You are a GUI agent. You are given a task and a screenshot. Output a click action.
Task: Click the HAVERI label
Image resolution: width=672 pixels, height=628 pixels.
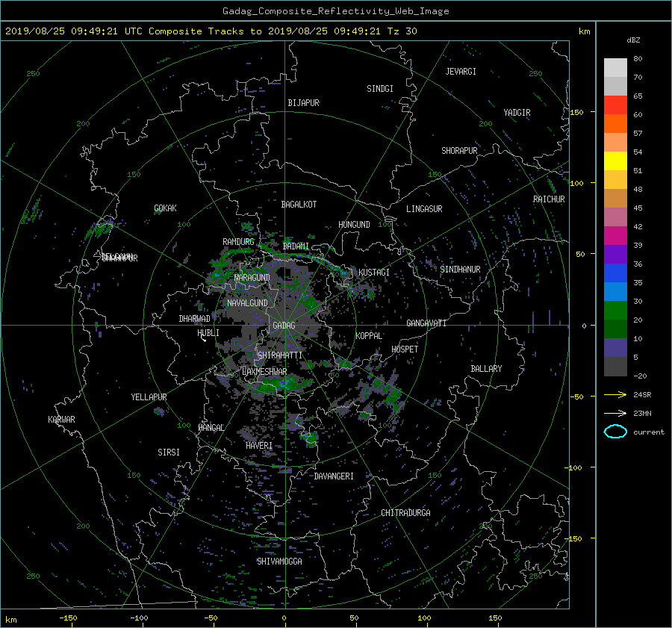point(259,446)
